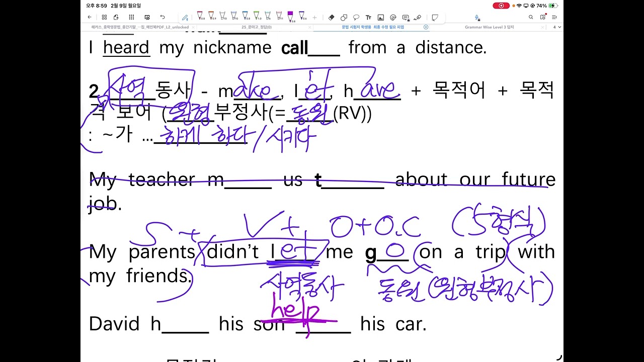Select the orange-red 0.9 pen
Screen dimensions: 644x362
[x=212, y=17]
